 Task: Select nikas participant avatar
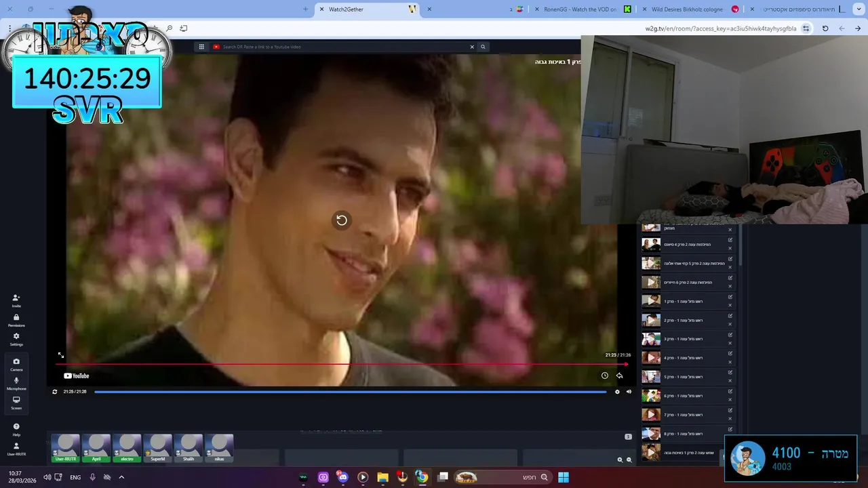(219, 448)
